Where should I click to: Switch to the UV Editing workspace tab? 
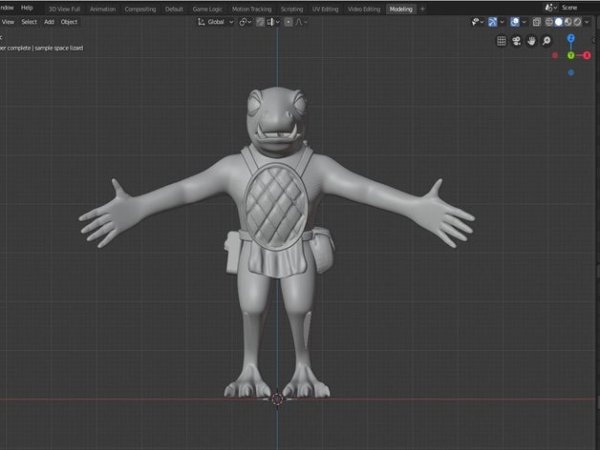coord(325,8)
